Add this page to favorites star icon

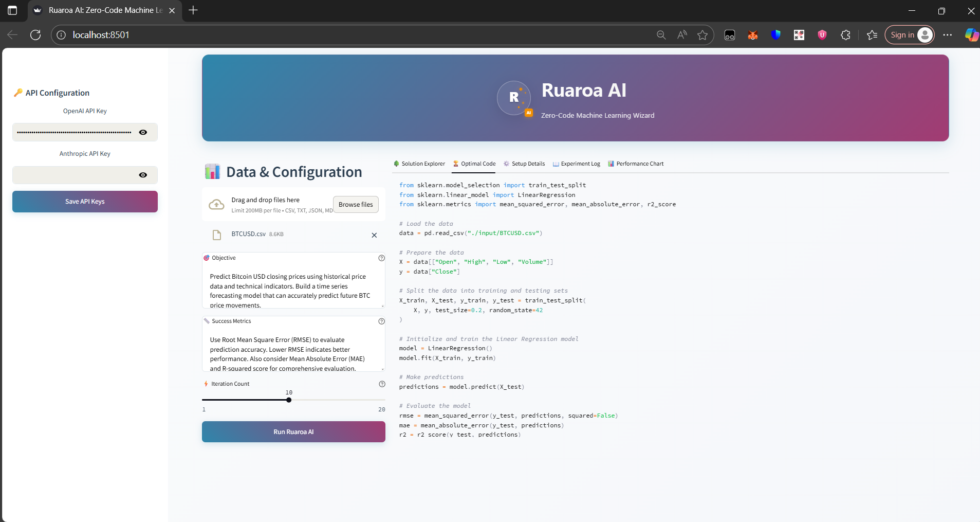[x=702, y=35]
